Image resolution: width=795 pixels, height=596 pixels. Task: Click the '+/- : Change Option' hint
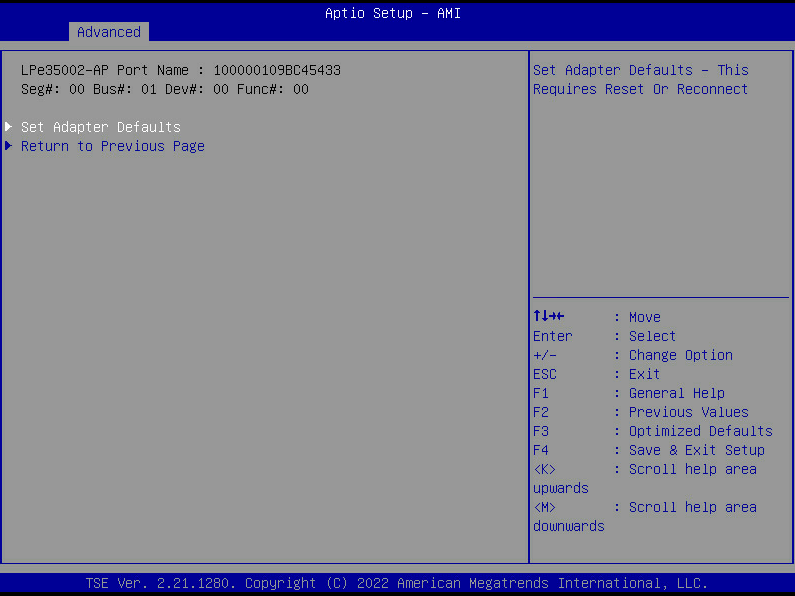633,355
